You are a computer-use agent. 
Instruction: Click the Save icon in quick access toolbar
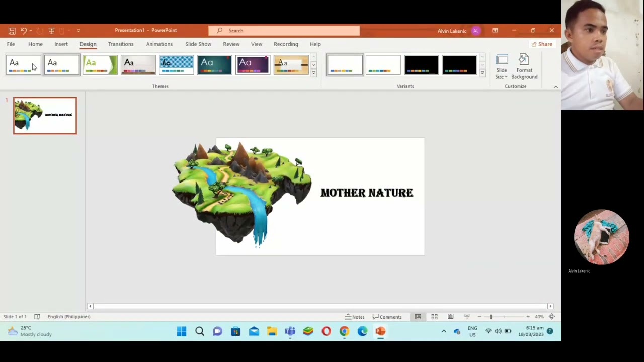(12, 31)
